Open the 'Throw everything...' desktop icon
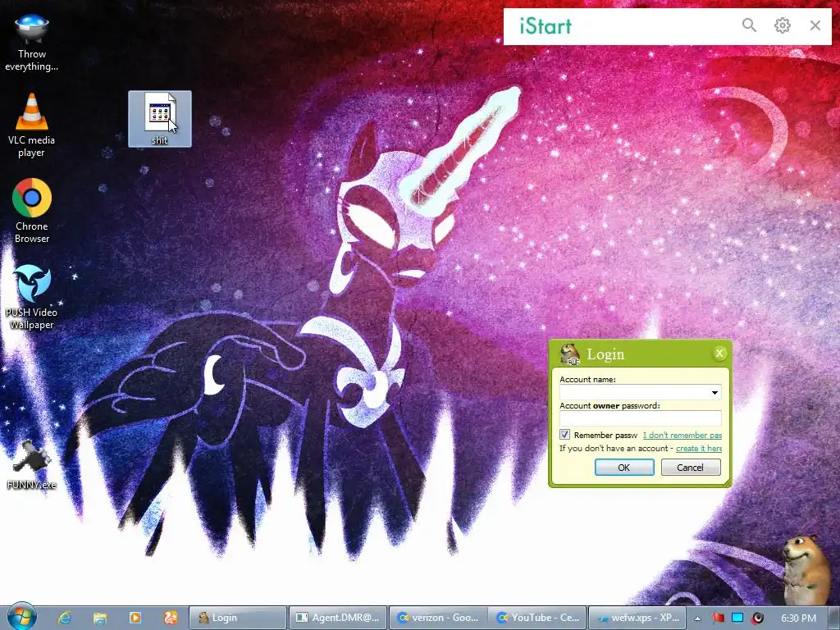Viewport: 840px width, 630px height. (x=32, y=42)
